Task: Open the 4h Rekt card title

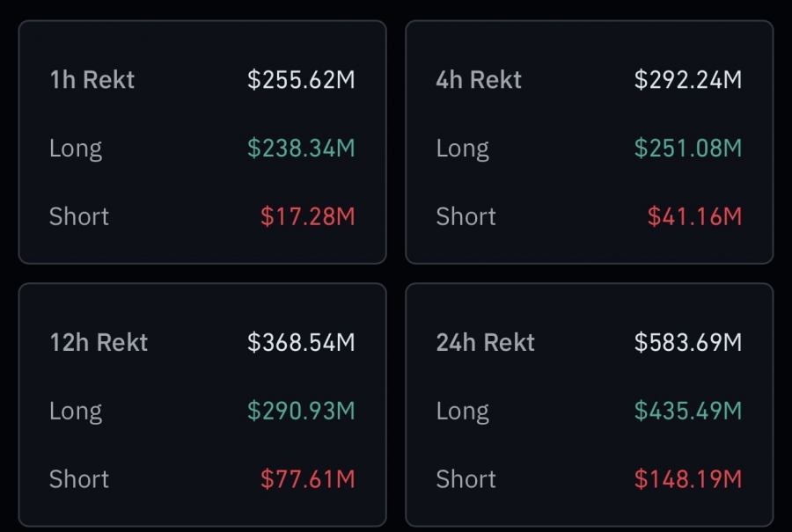Action: tap(479, 80)
